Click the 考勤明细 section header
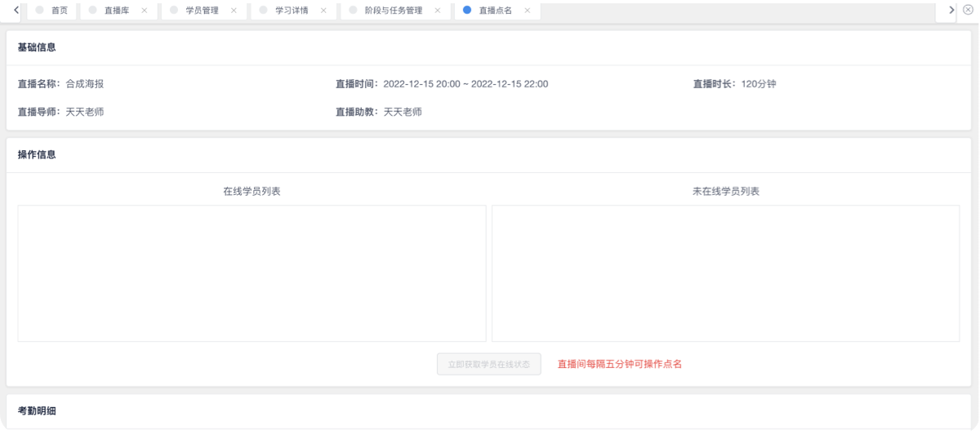Image resolution: width=980 pixels, height=434 pixels. point(37,412)
